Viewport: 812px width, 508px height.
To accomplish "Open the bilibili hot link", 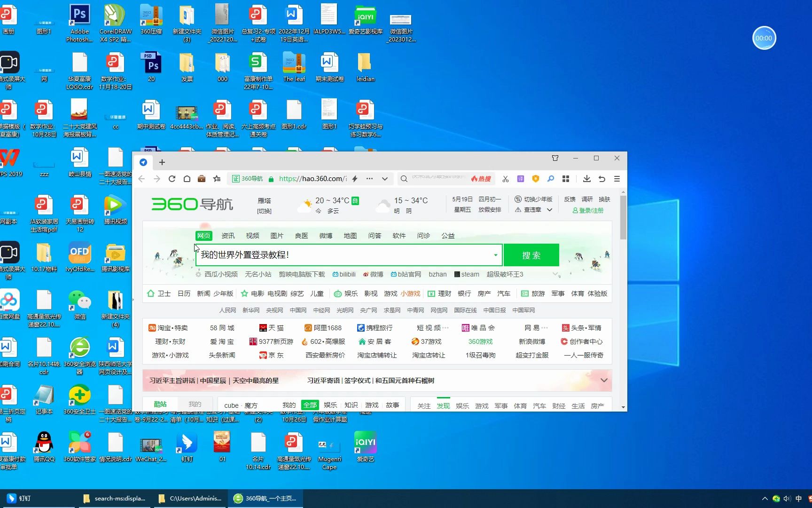I will coord(344,274).
